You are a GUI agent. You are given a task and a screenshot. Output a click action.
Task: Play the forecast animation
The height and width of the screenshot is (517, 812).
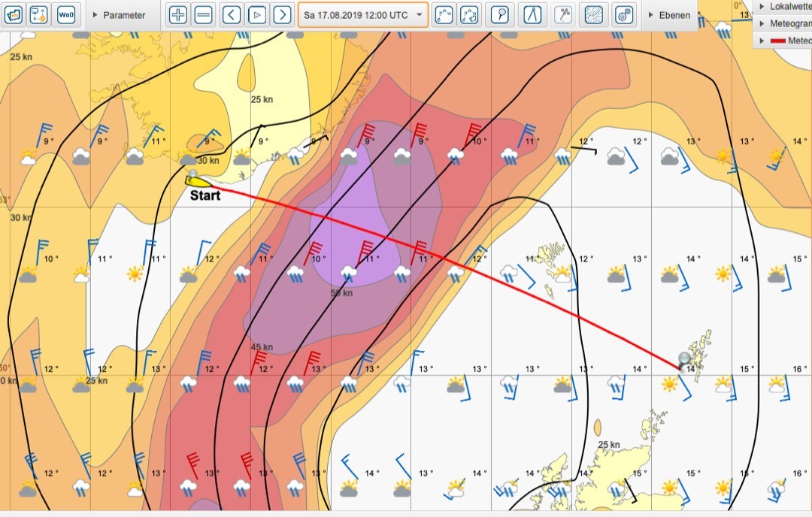pyautogui.click(x=257, y=14)
